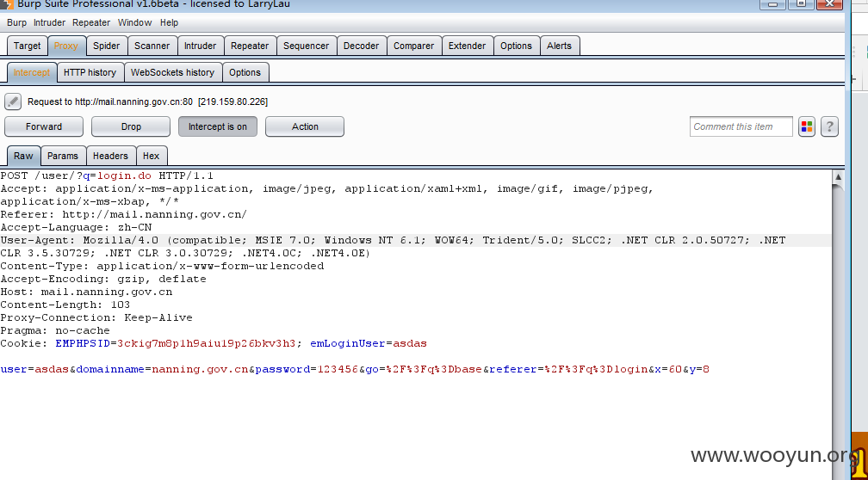Screen dimensions: 868x480
Task: Switch to the Intruder main tab
Action: click(x=201, y=46)
